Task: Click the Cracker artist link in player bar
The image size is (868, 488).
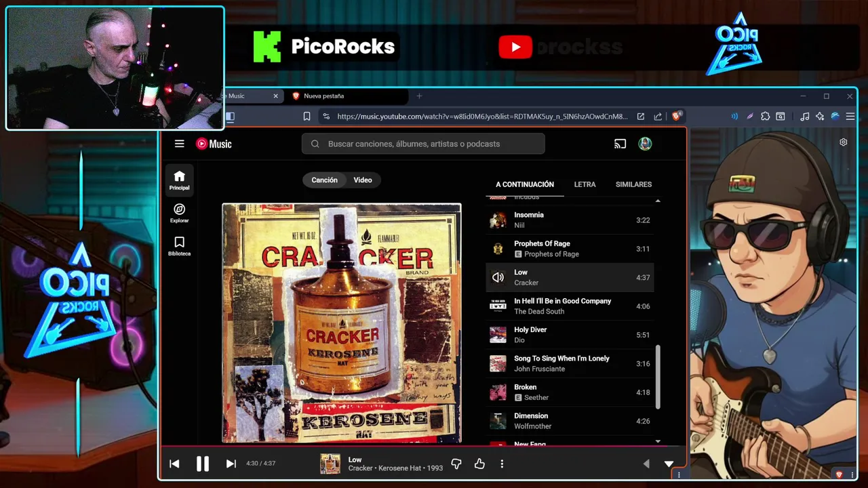Action: click(361, 468)
